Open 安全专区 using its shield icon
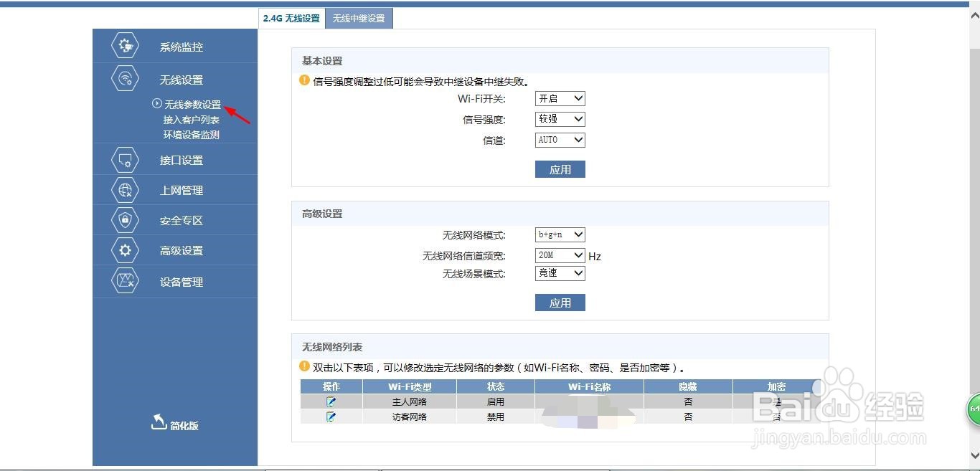Viewport: 980px width, 471px height. [x=124, y=220]
